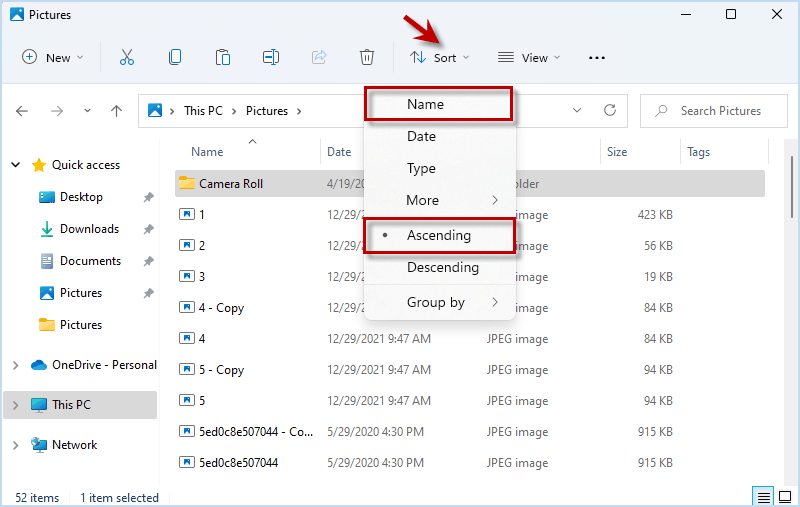Screen dimensions: 800x507
Task: Click the 423 KB size cell
Action: click(655, 215)
